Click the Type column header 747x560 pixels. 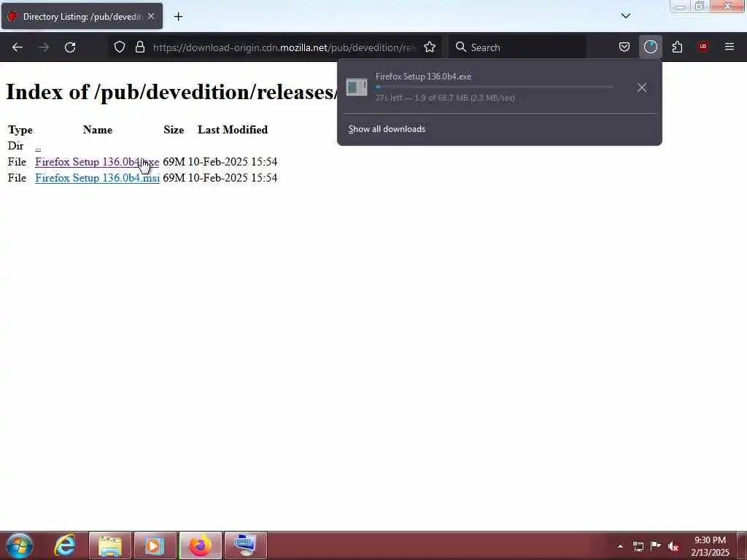[20, 130]
